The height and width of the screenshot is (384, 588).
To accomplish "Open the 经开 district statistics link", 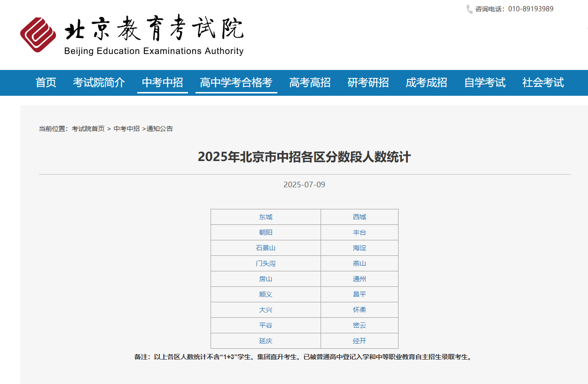I will point(360,341).
